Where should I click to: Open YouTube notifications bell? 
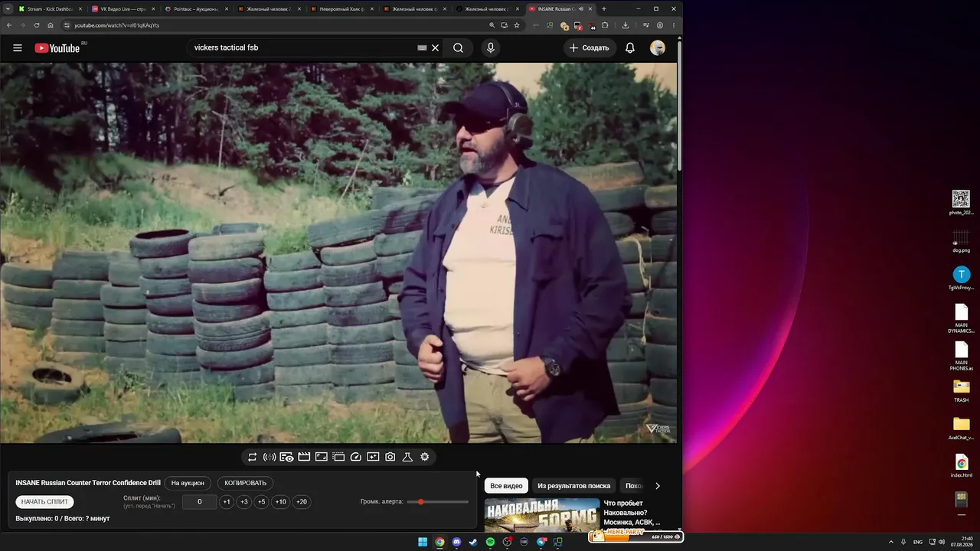point(630,47)
